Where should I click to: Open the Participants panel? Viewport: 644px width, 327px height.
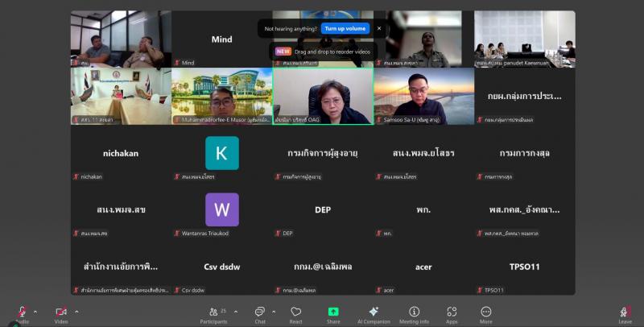(x=213, y=315)
